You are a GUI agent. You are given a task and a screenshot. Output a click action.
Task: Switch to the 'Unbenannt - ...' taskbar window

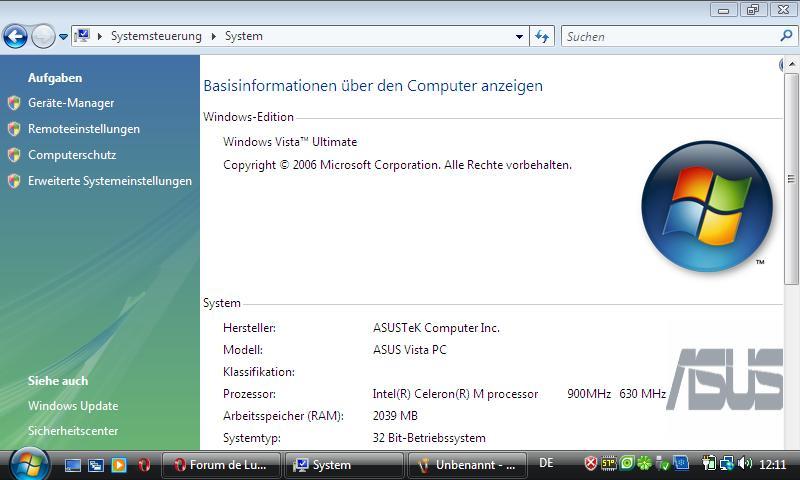tap(467, 465)
